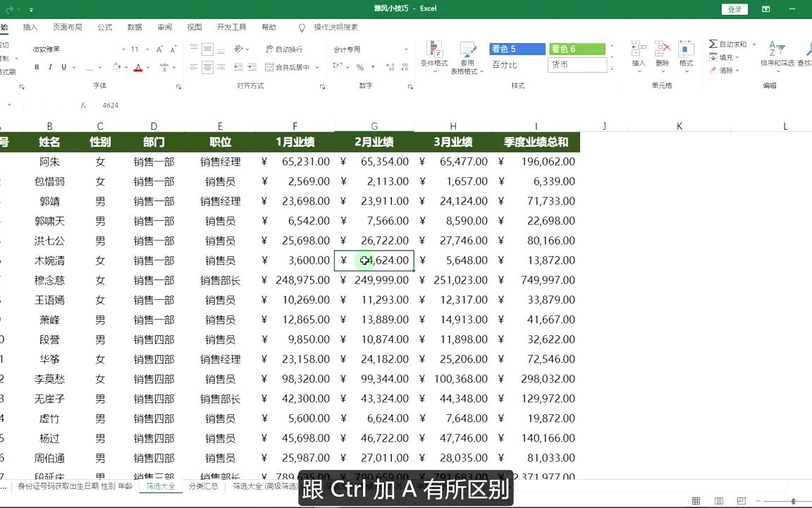This screenshot has width=812, height=508.
Task: Apply the 着色 5 blue cell style
Action: [x=517, y=49]
